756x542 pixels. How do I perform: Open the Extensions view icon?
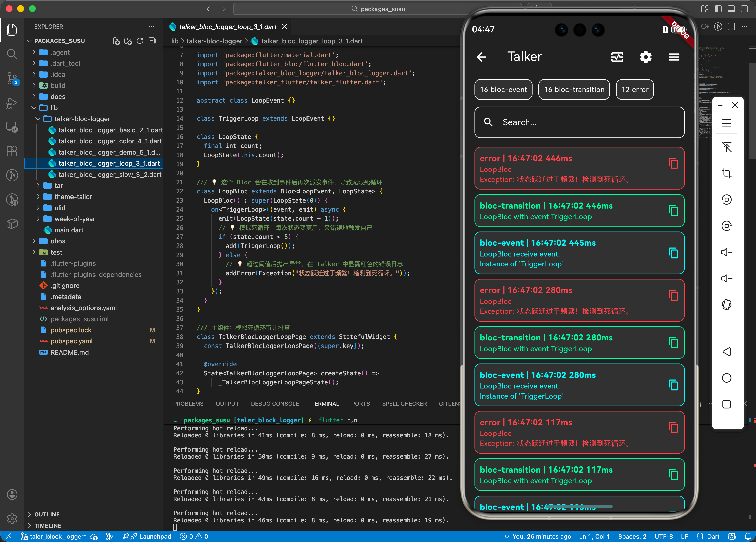pos(12,151)
